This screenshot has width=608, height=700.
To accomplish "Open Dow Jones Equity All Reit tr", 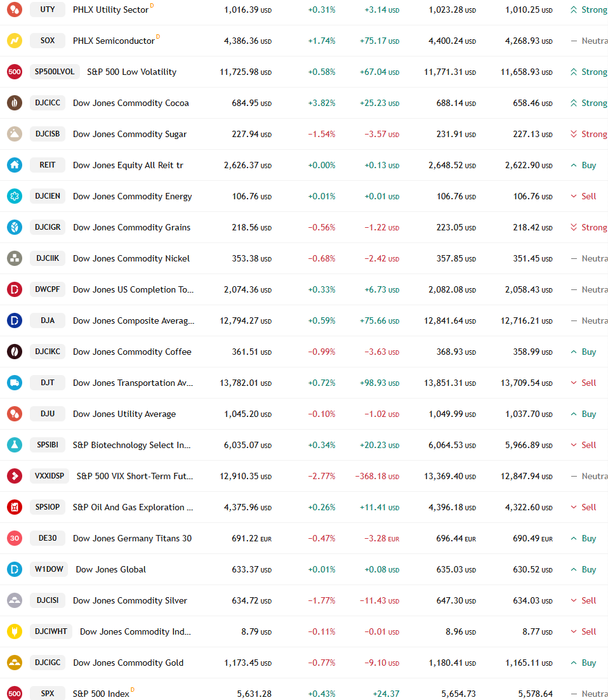I will [128, 165].
